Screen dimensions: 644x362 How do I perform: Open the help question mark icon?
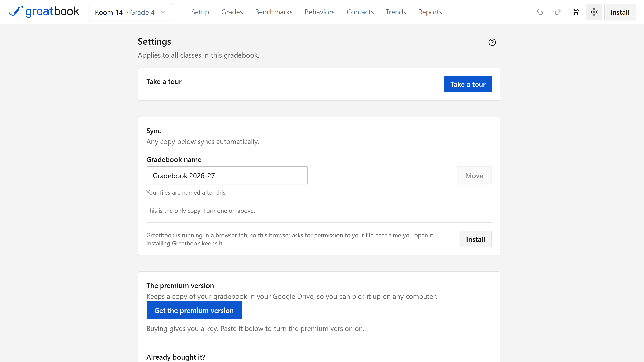[492, 42]
